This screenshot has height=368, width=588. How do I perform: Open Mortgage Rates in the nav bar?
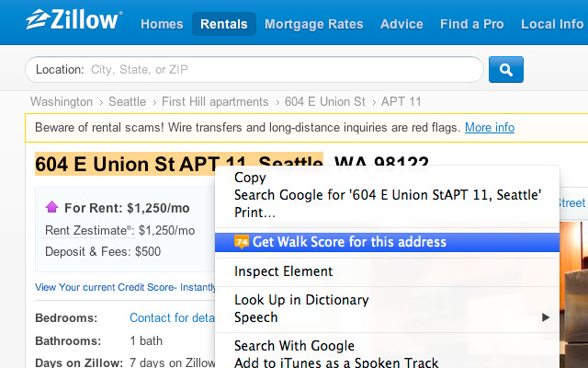314,24
